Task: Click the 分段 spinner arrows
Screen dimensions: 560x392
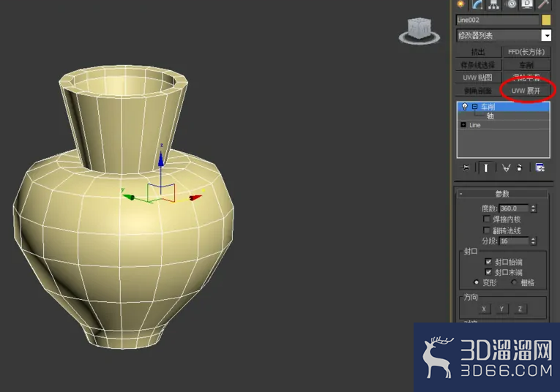Action: click(x=533, y=241)
